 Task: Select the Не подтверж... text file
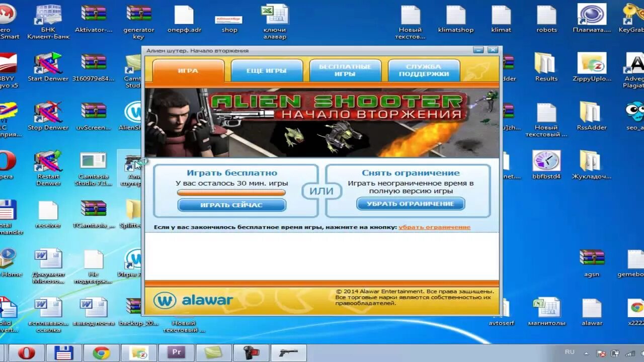point(94,266)
